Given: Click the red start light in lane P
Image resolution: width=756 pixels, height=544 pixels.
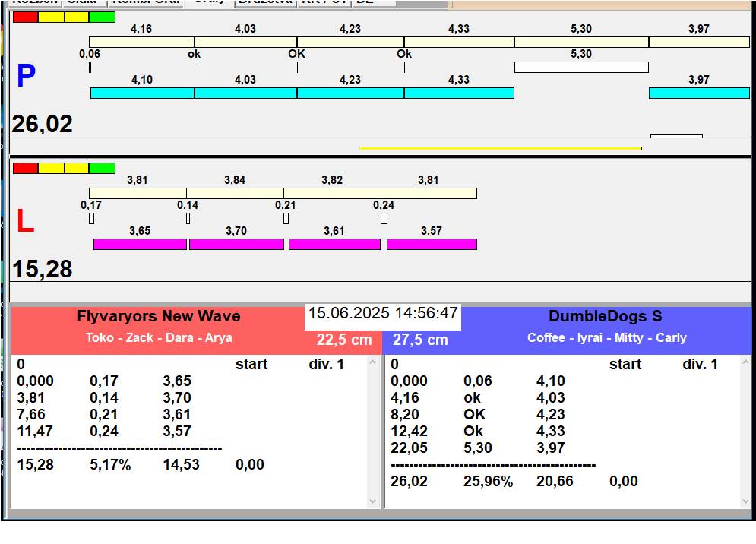Looking at the screenshot, I should coord(25,17).
